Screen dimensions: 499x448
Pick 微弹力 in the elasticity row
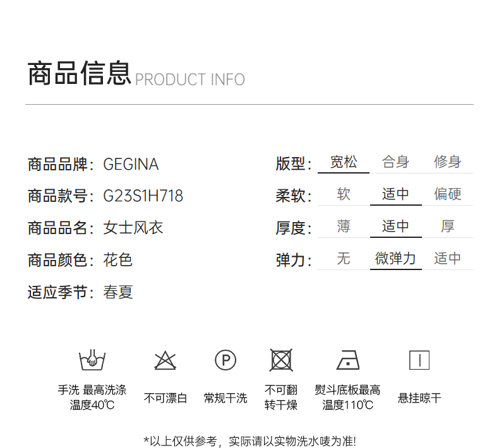point(395,259)
